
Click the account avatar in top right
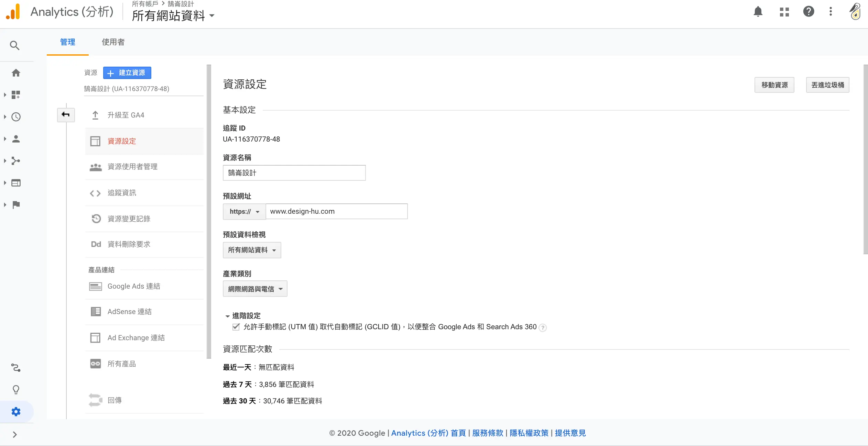tap(855, 12)
